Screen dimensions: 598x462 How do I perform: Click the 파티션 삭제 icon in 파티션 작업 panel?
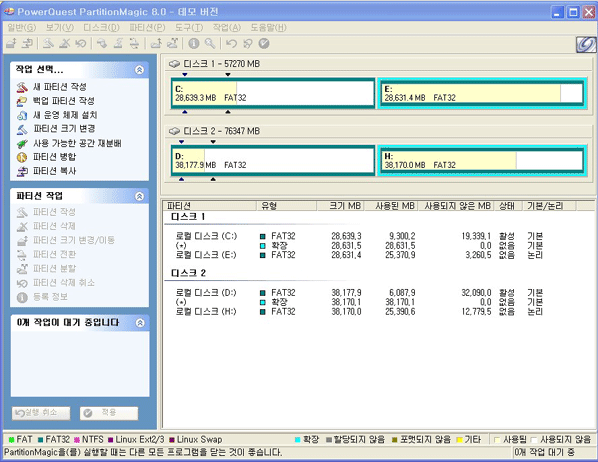[22, 226]
